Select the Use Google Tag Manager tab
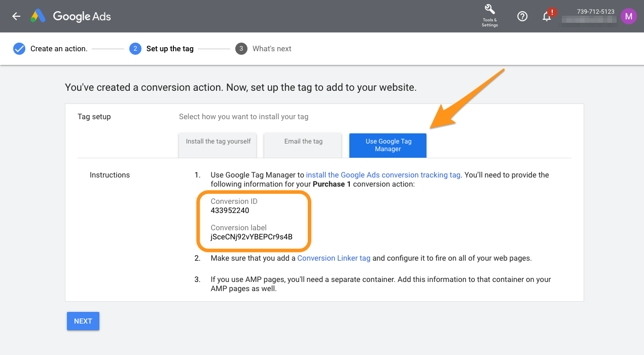The image size is (644, 355). click(x=388, y=146)
